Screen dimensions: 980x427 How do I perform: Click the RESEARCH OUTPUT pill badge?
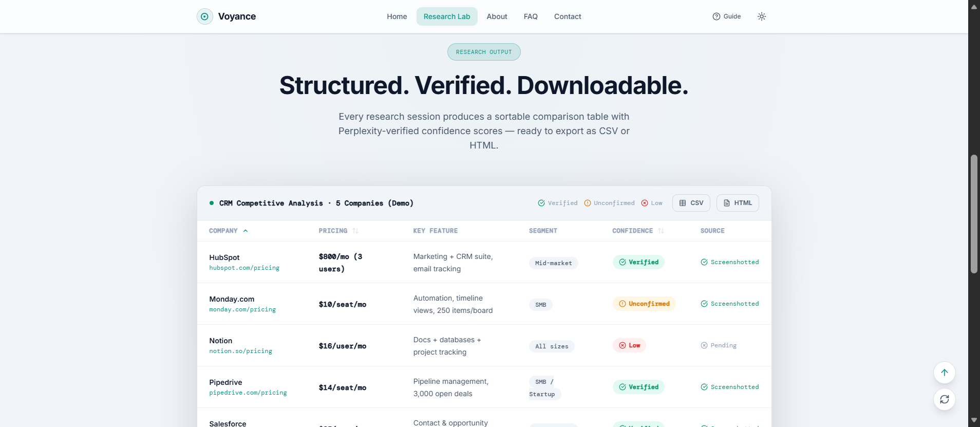(x=484, y=52)
